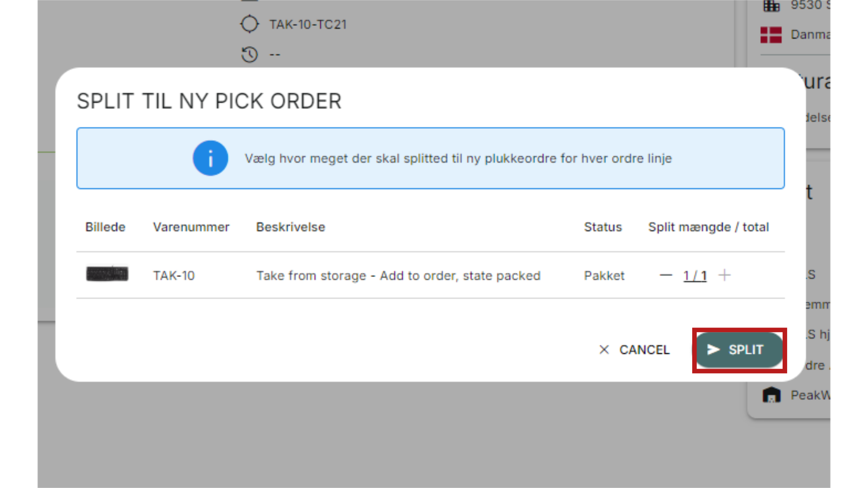Click the history clock icon

249,55
